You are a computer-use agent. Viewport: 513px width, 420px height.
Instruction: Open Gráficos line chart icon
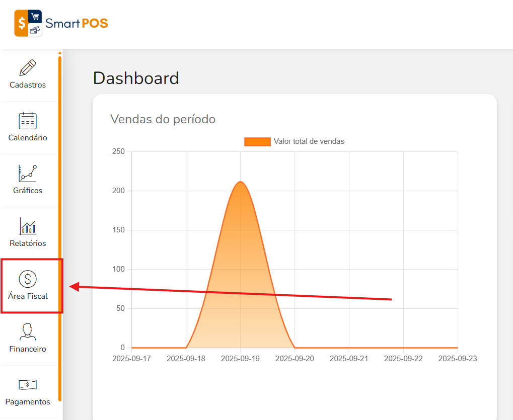28,174
